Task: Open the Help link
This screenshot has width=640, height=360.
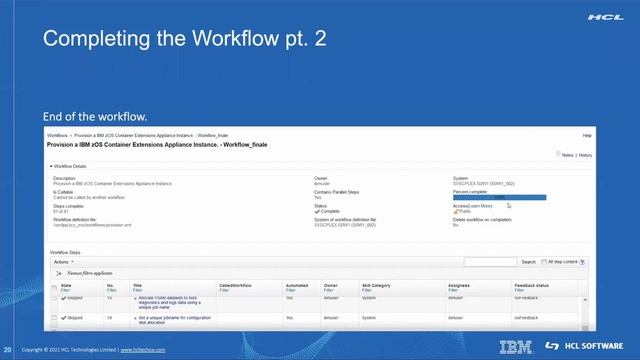Action: pos(587,136)
